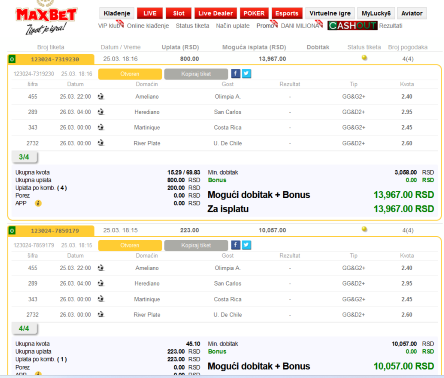Open the Slot section
The width and height of the screenshot is (444, 378).
pos(179,13)
